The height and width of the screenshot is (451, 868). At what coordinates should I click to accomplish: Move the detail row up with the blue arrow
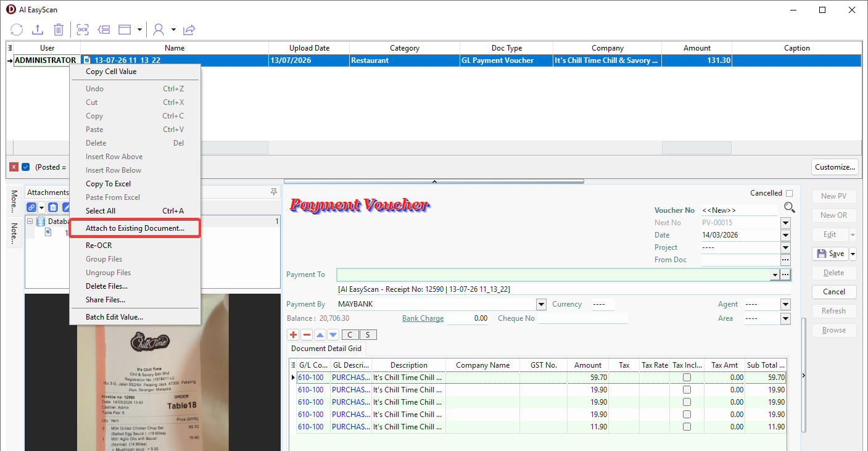320,335
